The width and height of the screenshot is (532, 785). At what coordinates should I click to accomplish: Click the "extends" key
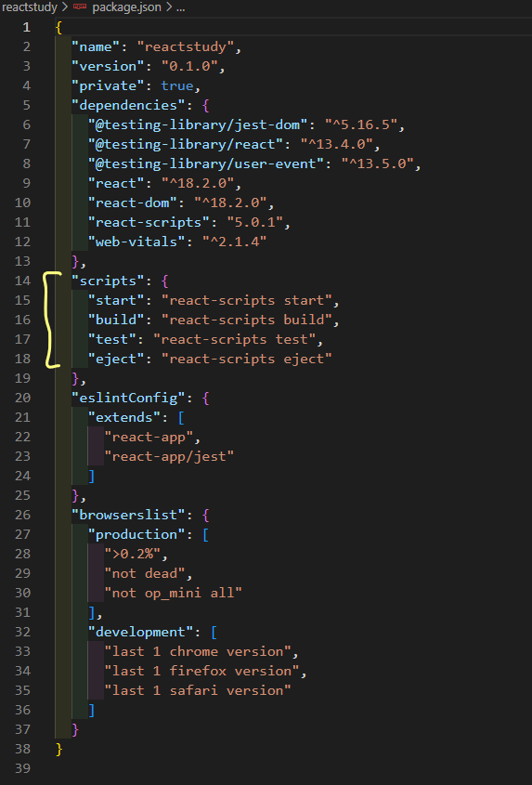[124, 417]
